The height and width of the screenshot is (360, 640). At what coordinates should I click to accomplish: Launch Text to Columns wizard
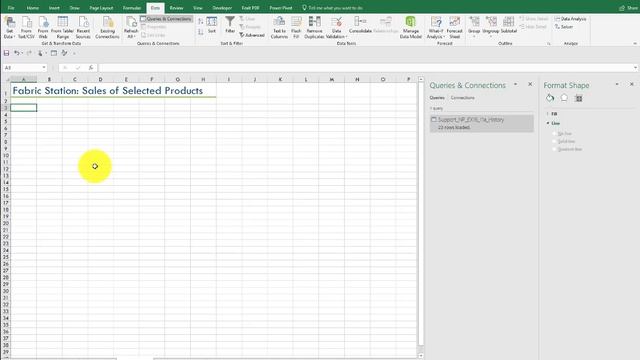click(x=279, y=28)
